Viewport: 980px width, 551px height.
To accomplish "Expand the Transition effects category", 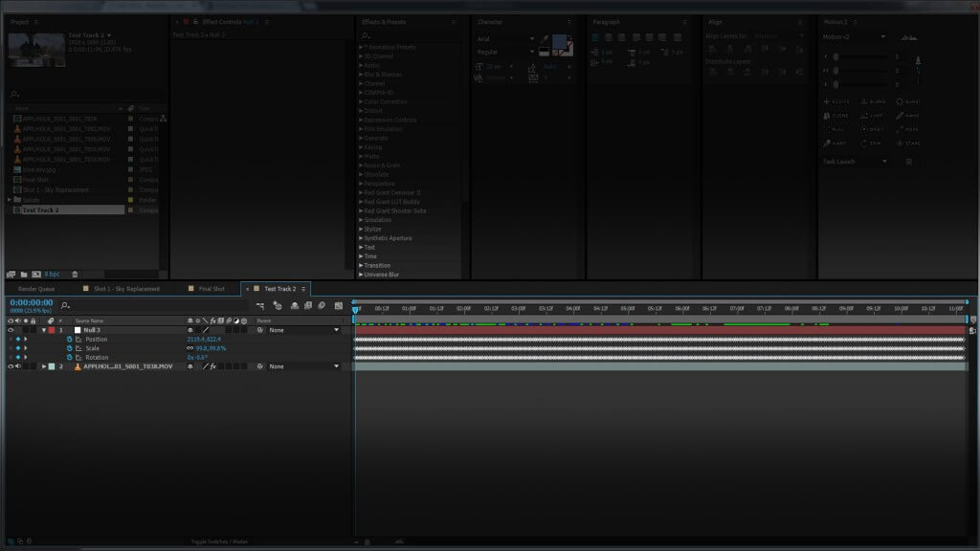I will [362, 265].
